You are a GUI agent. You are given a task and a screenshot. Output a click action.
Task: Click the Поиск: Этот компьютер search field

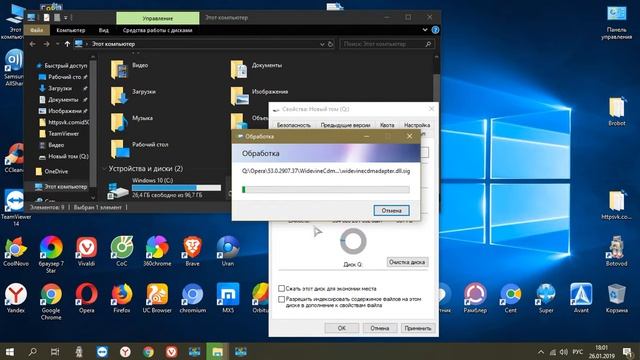pyautogui.click(x=387, y=44)
